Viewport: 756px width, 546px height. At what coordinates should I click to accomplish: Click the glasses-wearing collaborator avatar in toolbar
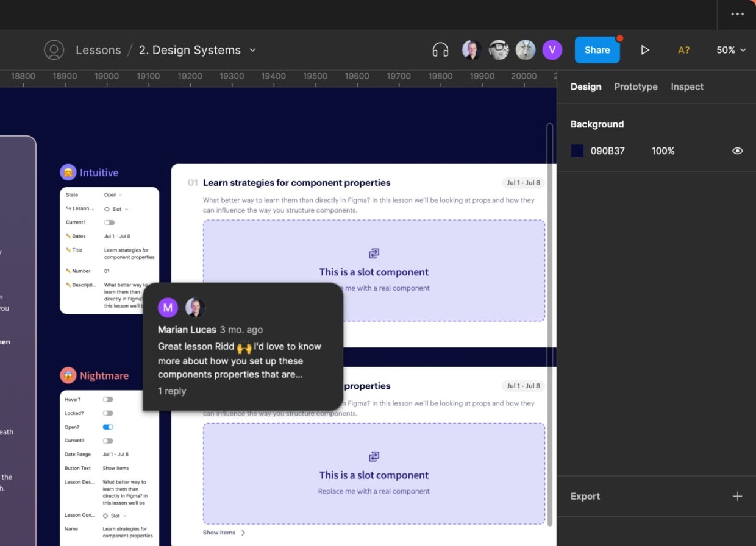499,50
